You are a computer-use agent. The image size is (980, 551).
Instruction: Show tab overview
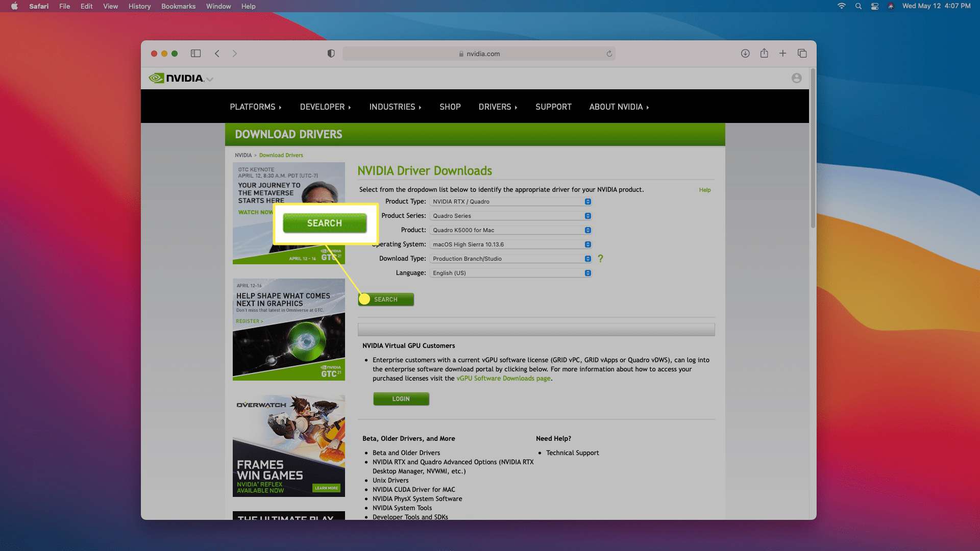802,54
